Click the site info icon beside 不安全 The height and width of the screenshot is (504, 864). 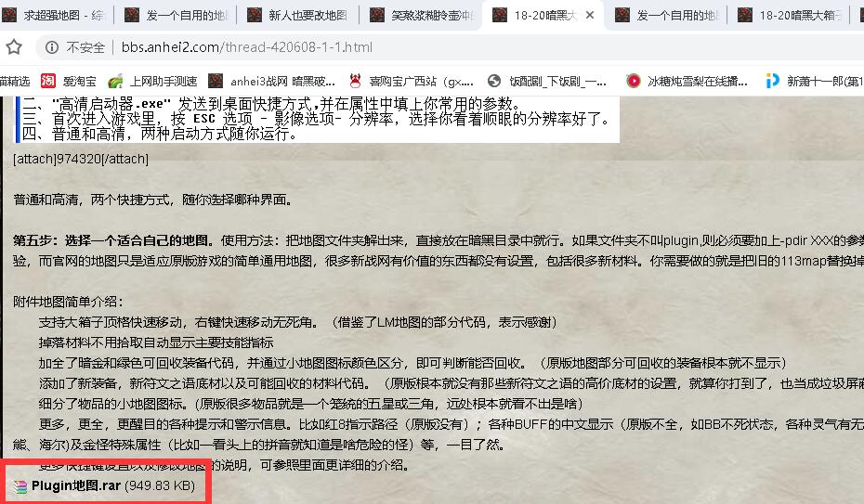[x=52, y=47]
